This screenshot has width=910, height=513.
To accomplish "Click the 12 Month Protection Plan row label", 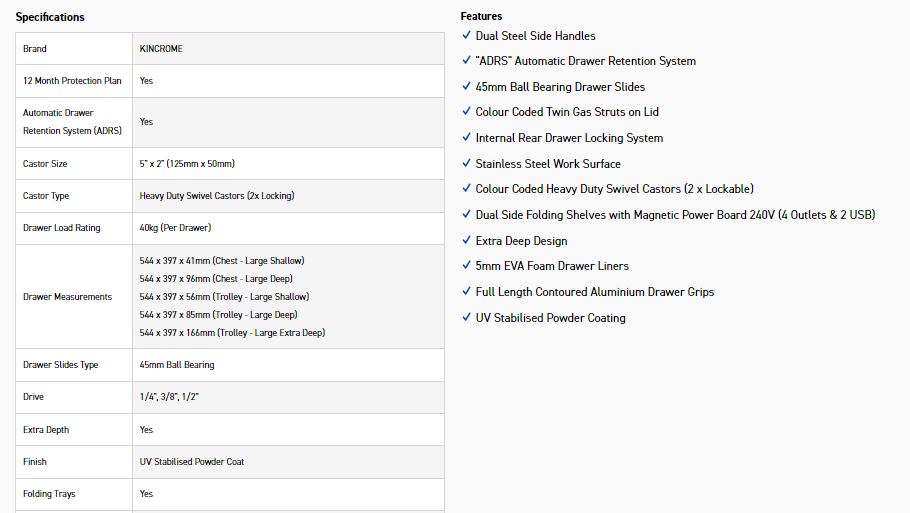I will coord(72,81).
